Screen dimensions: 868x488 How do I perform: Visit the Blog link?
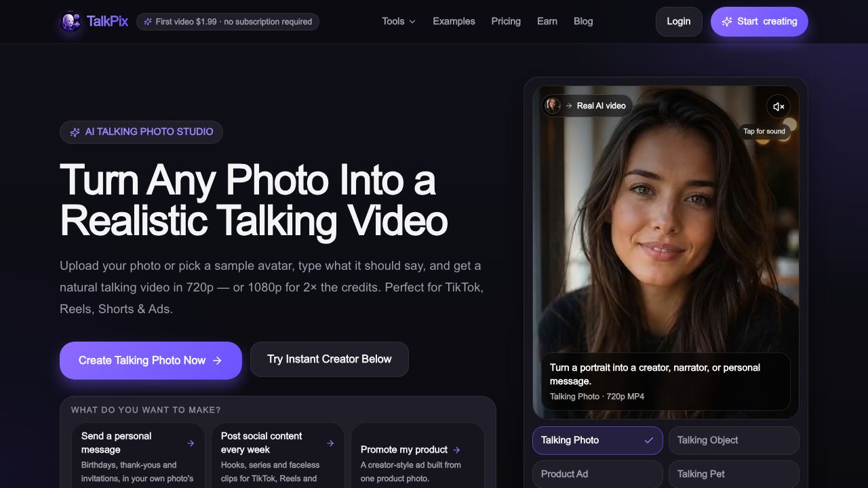[583, 22]
